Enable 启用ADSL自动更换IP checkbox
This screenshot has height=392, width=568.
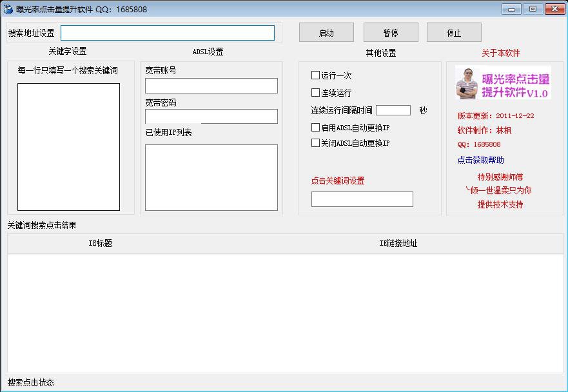pyautogui.click(x=316, y=128)
